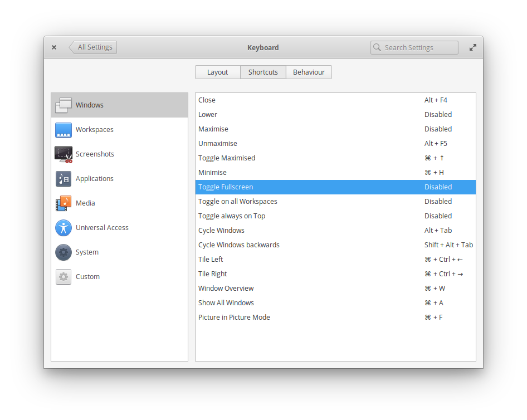Edit the ⌘ + Ctrl + ← value
This screenshot has height=420, width=527.
click(x=443, y=259)
